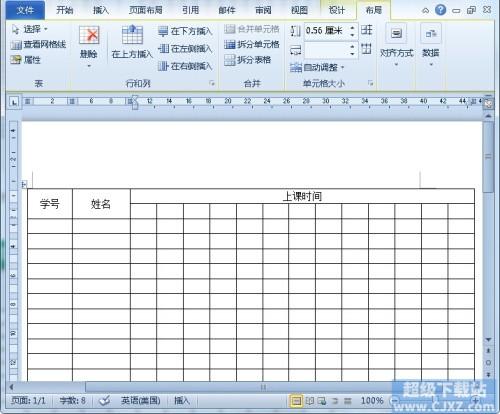Open the Page Layout (页面布局) tab
Viewport: 500px width, 414px height.
pyautogui.click(x=146, y=10)
